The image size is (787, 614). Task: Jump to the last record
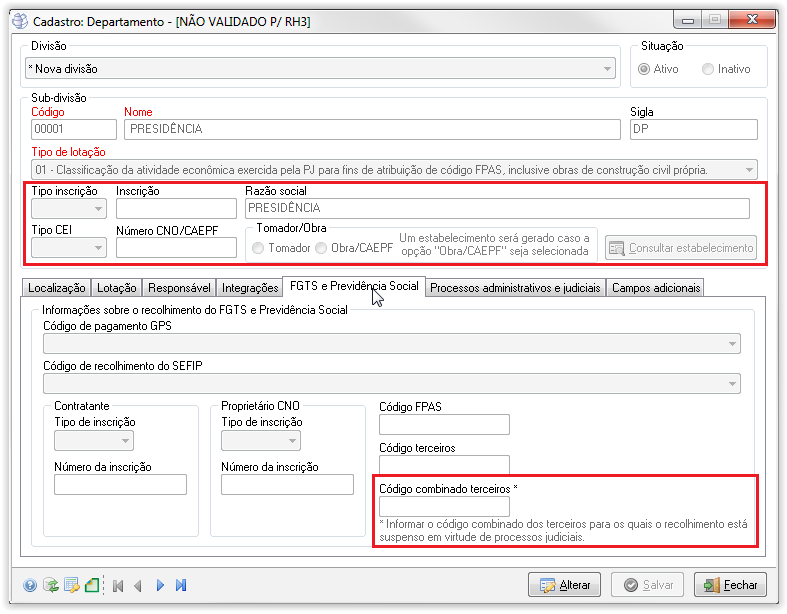click(x=181, y=586)
